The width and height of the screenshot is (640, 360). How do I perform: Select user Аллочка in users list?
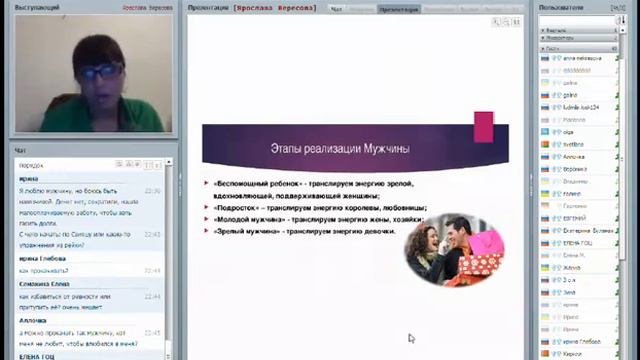pyautogui.click(x=574, y=157)
